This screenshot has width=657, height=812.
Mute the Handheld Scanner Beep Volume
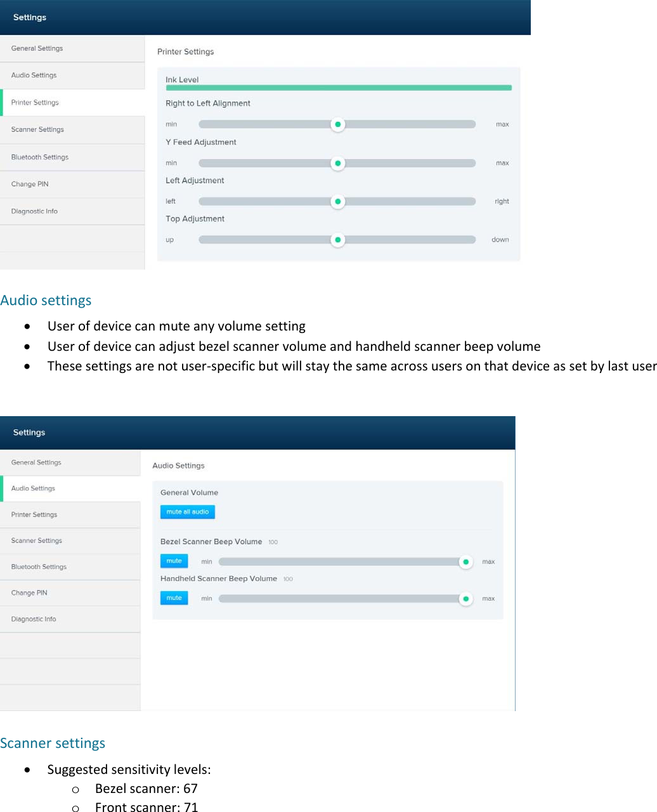(174, 598)
